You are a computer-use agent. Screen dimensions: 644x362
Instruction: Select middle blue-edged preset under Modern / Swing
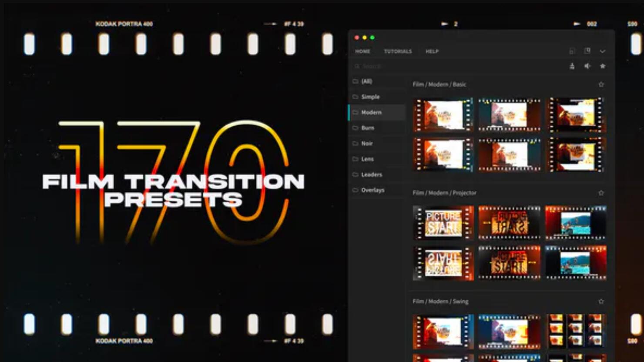point(510,332)
